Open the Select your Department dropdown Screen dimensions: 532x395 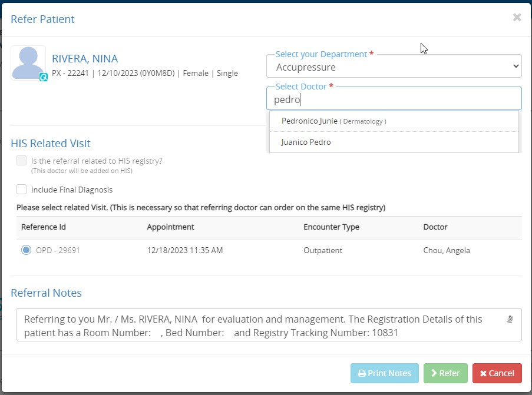(394, 67)
